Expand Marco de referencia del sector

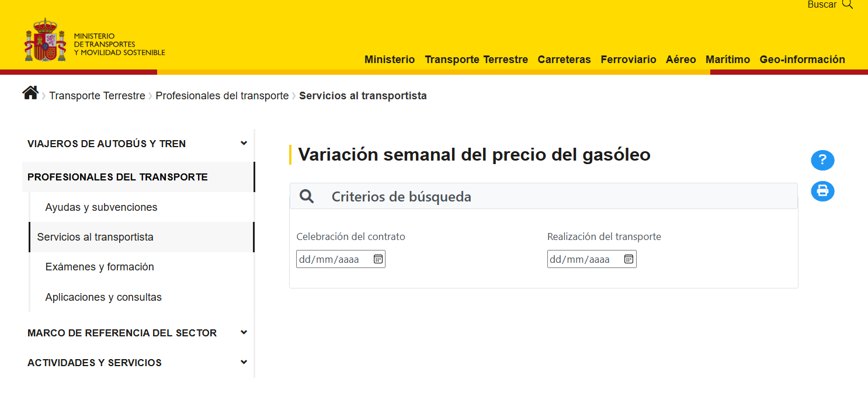244,333
